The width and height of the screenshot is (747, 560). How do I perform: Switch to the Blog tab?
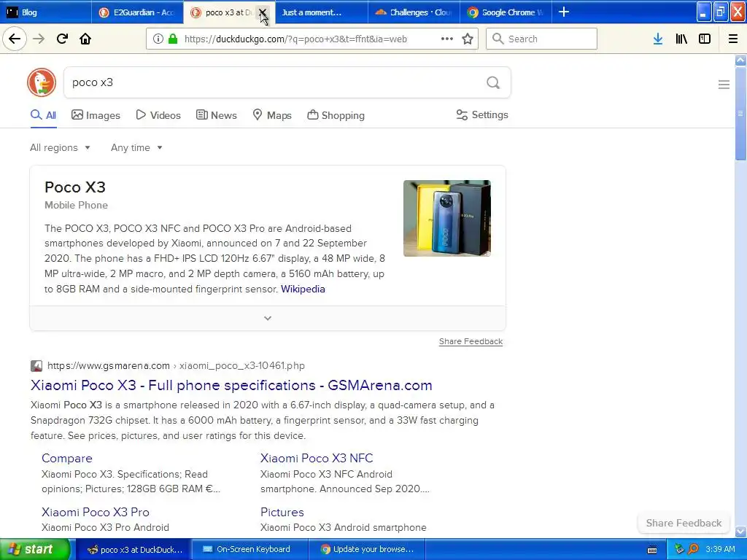click(46, 12)
